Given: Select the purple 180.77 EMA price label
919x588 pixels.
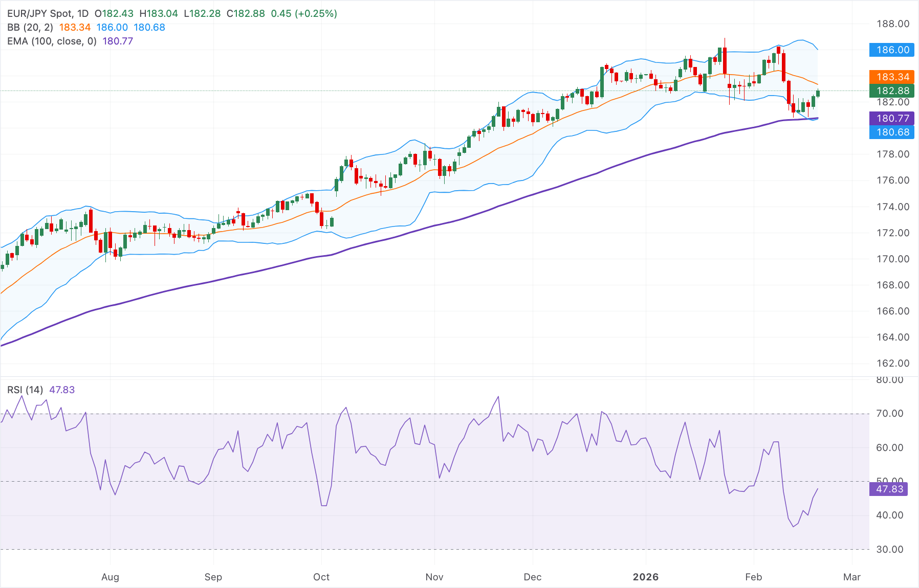Looking at the screenshot, I should pyautogui.click(x=891, y=118).
